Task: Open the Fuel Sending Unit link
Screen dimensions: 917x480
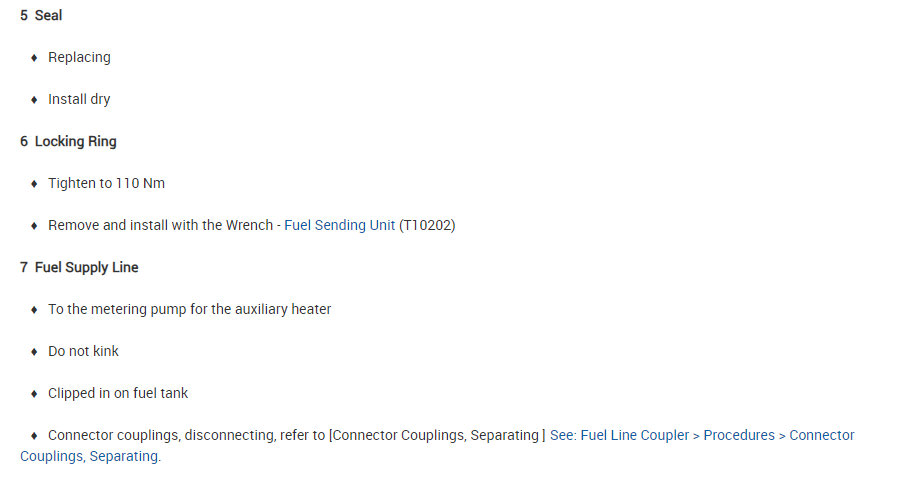Action: 339,226
